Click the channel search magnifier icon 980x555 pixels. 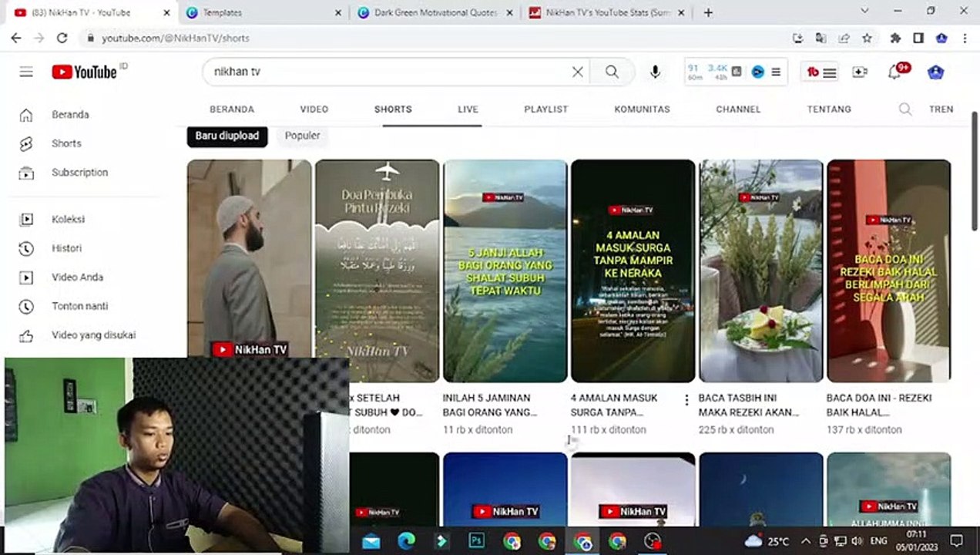905,109
